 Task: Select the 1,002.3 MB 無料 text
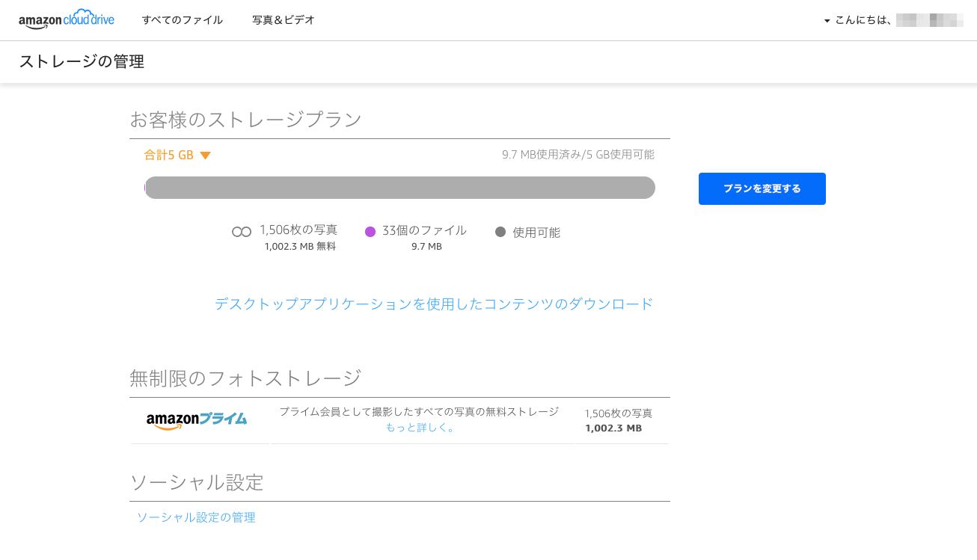pyautogui.click(x=300, y=246)
